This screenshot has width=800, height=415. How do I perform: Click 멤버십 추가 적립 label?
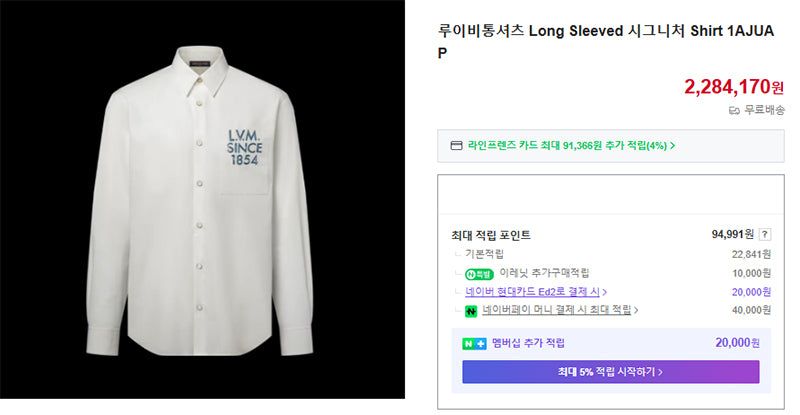528,343
